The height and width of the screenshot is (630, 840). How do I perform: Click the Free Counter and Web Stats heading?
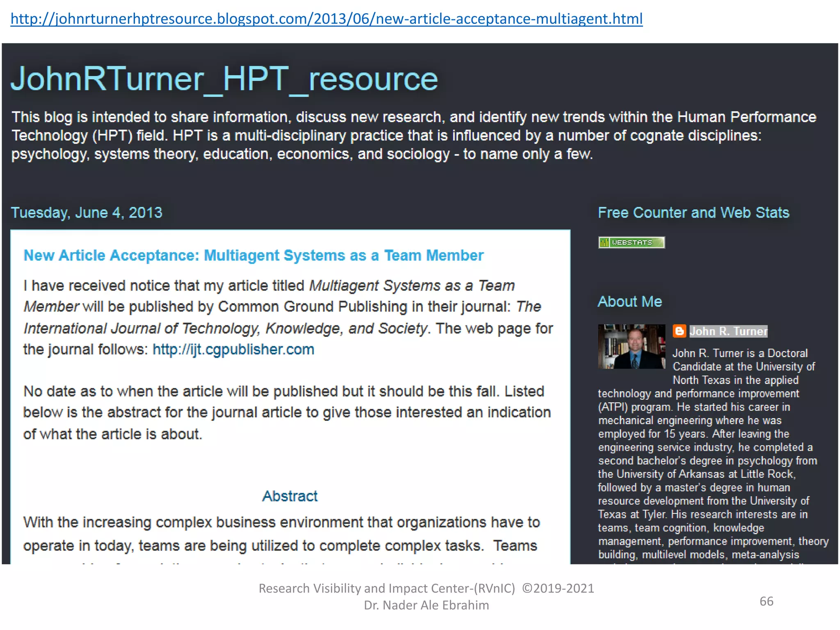point(694,212)
